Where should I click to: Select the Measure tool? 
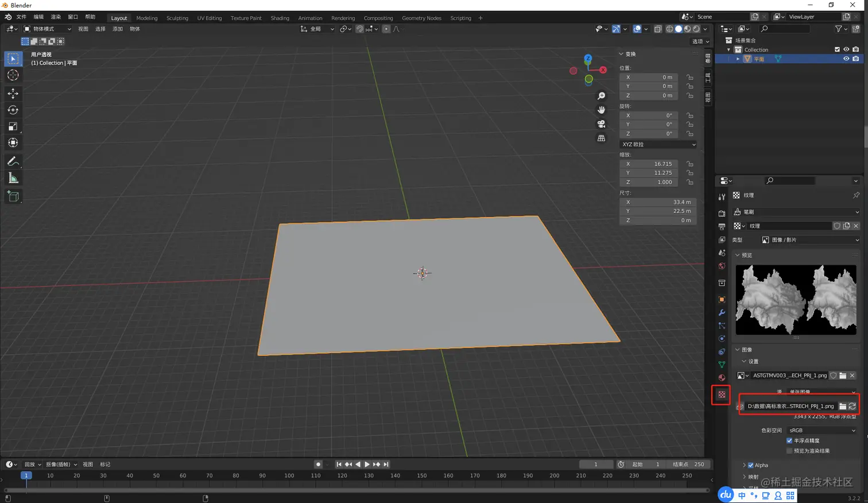[x=13, y=178]
